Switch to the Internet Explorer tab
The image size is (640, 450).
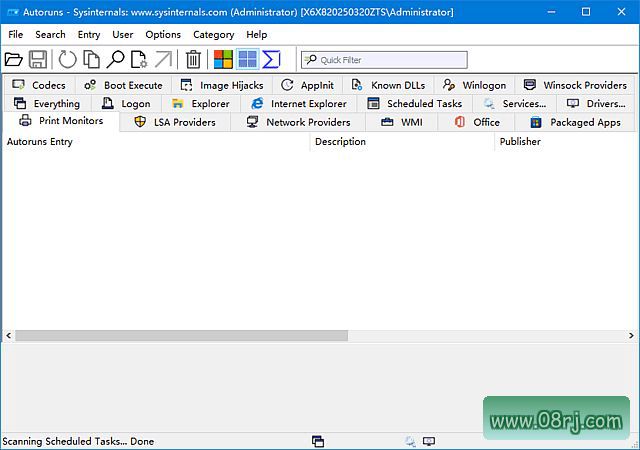[x=299, y=104]
